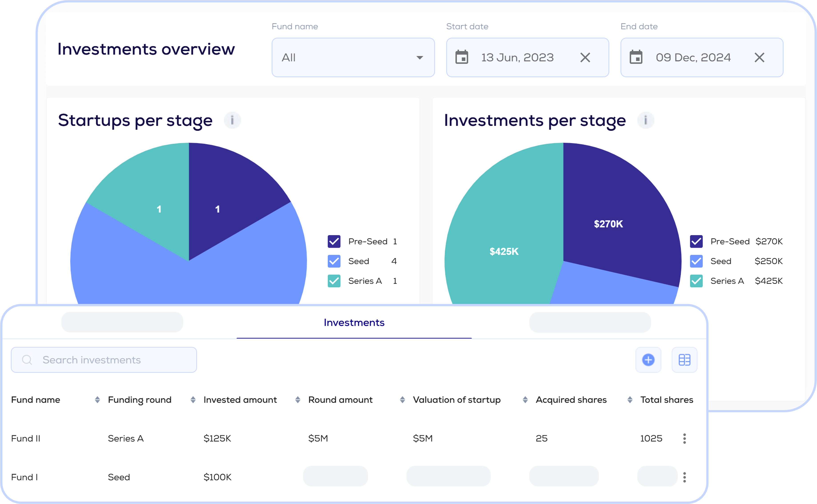
Task: Click the search magnifier icon
Action: click(27, 360)
